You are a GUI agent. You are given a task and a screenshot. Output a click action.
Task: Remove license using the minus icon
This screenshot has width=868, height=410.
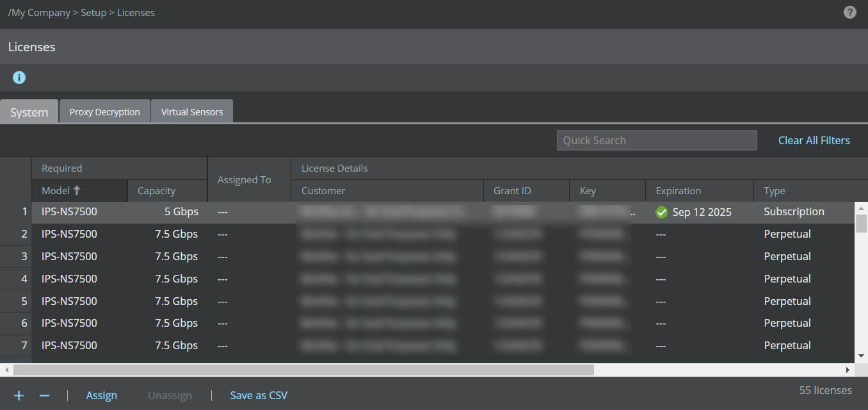pos(44,395)
